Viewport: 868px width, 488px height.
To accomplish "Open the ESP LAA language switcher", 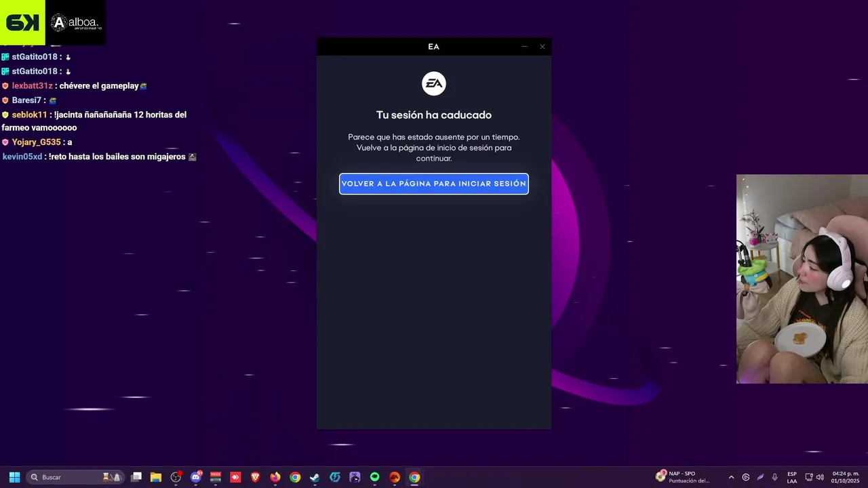I will coord(792,477).
